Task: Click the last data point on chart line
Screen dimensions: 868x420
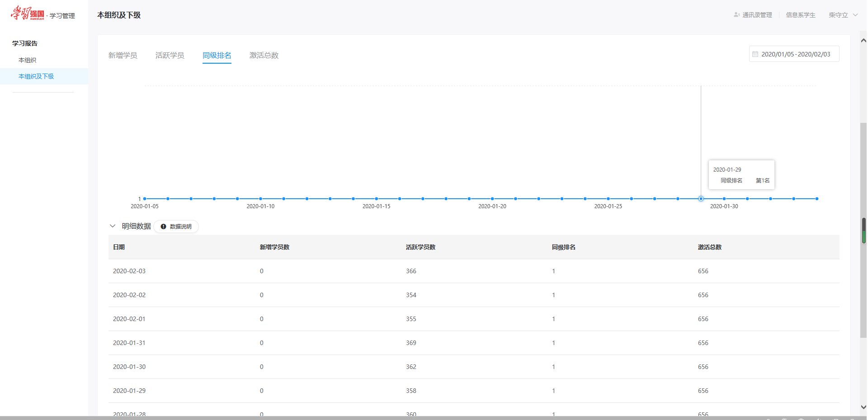Action: [x=816, y=199]
